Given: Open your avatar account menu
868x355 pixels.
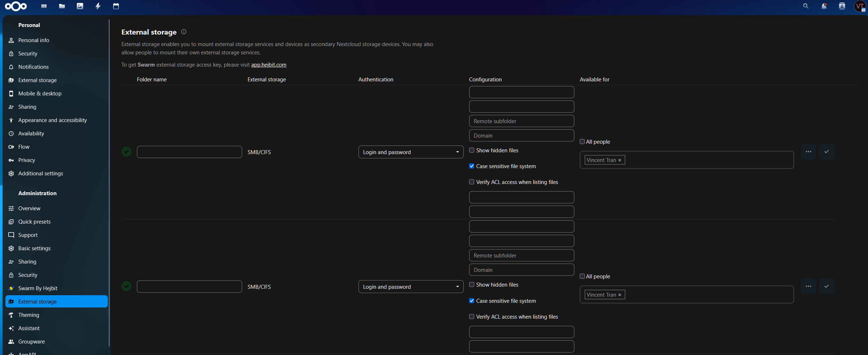Looking at the screenshot, I should pos(860,6).
